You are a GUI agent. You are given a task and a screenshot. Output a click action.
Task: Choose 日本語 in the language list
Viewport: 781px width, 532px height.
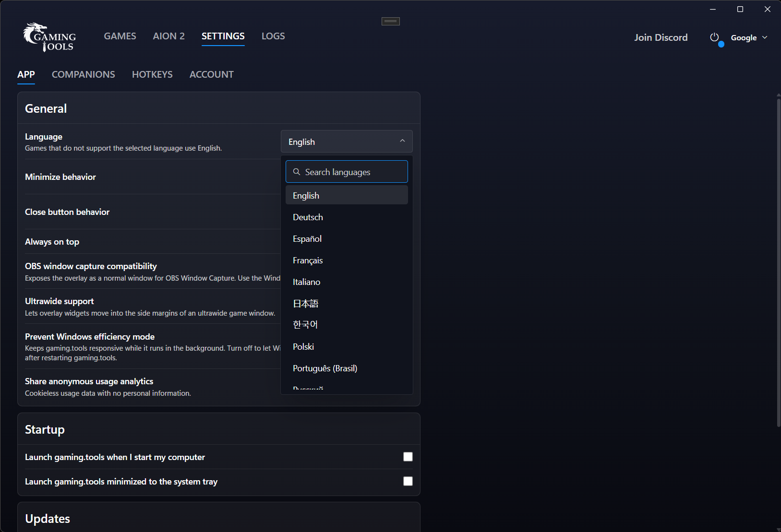[347, 303]
